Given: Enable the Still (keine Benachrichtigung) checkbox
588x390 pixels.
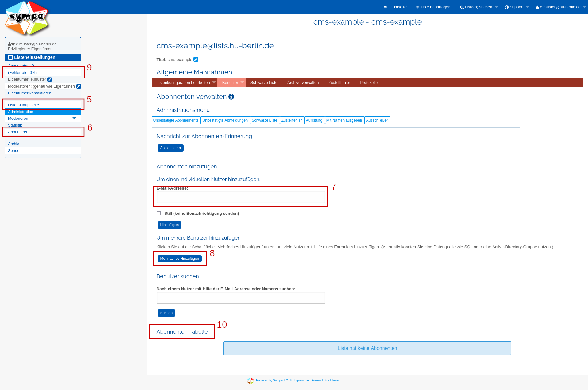Looking at the screenshot, I should (159, 213).
